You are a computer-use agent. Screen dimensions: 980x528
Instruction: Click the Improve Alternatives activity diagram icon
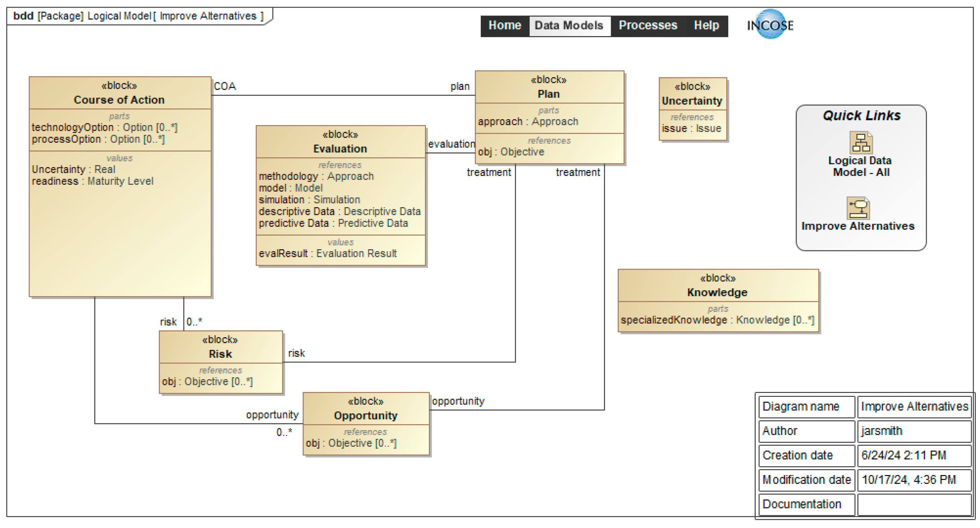pyautogui.click(x=858, y=208)
